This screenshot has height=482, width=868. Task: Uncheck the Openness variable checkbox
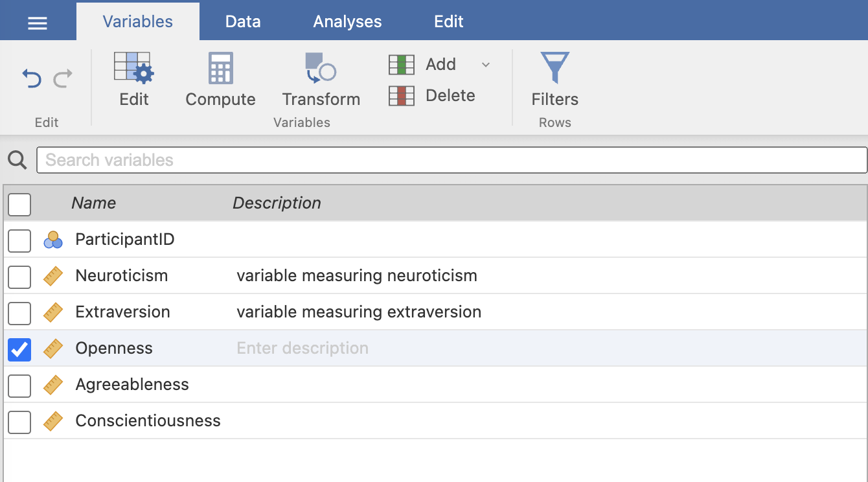click(x=19, y=349)
